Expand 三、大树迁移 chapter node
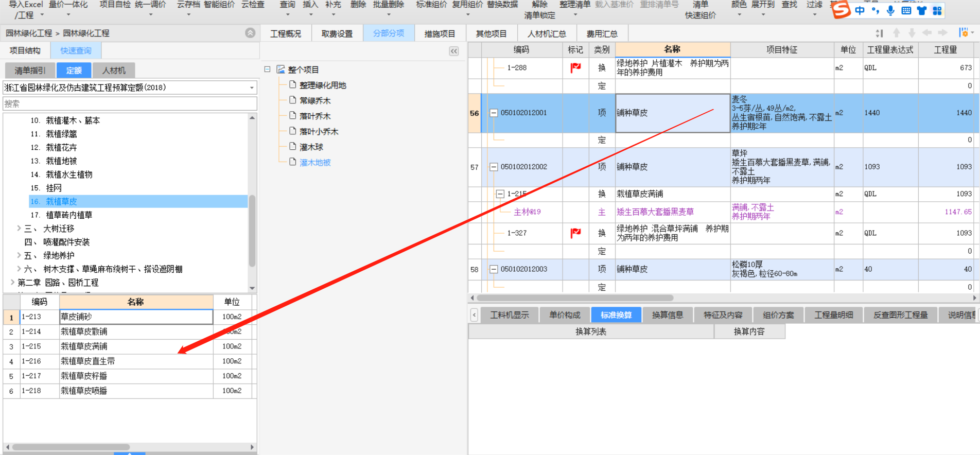 coord(19,228)
